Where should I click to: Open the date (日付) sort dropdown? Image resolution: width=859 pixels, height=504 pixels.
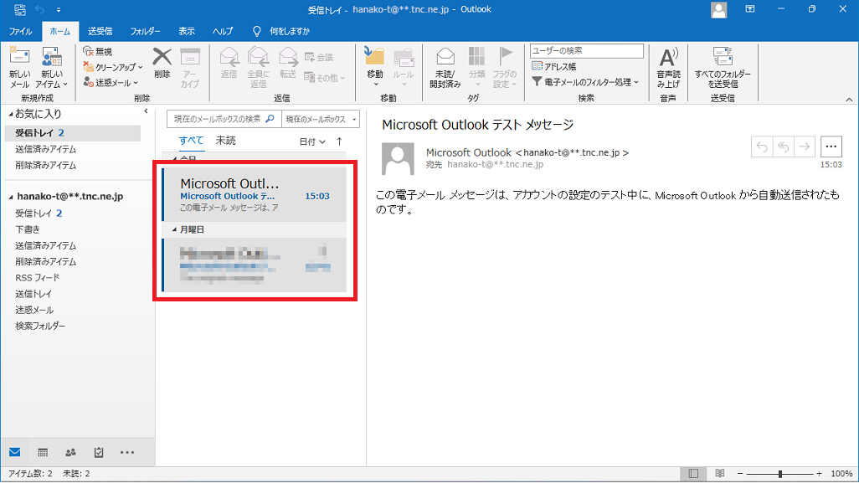(312, 141)
